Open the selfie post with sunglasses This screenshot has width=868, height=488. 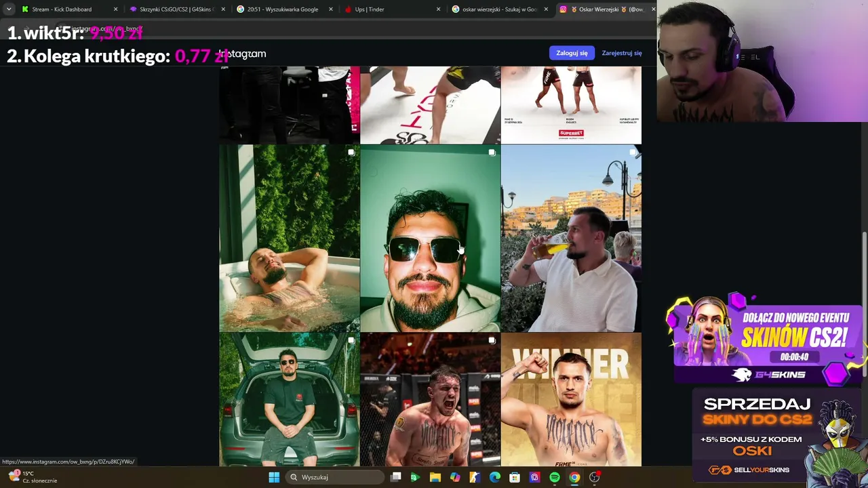click(x=430, y=238)
